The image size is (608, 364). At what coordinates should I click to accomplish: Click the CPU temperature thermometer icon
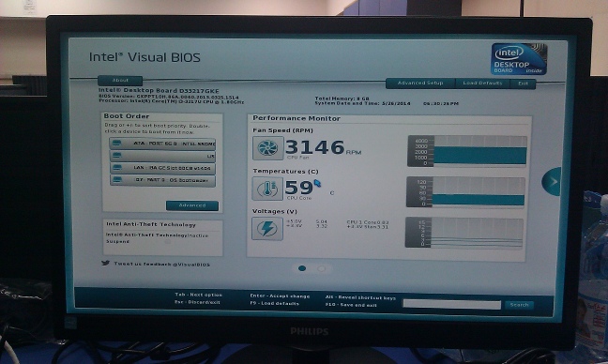pos(267,189)
